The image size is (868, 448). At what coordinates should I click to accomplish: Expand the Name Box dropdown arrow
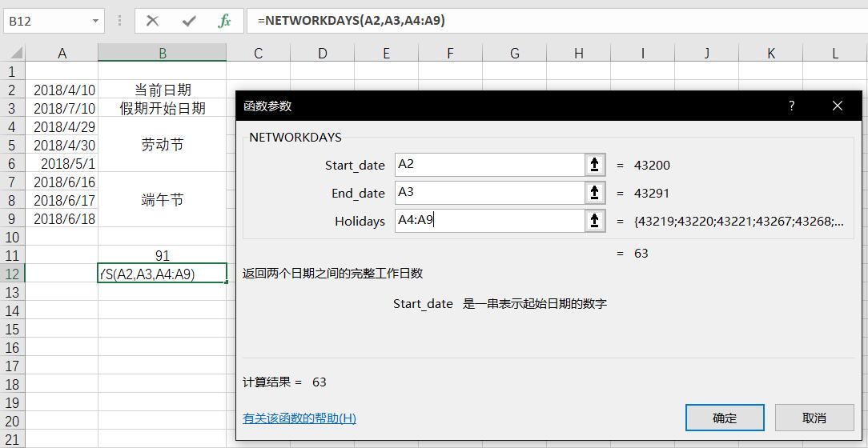[95, 21]
